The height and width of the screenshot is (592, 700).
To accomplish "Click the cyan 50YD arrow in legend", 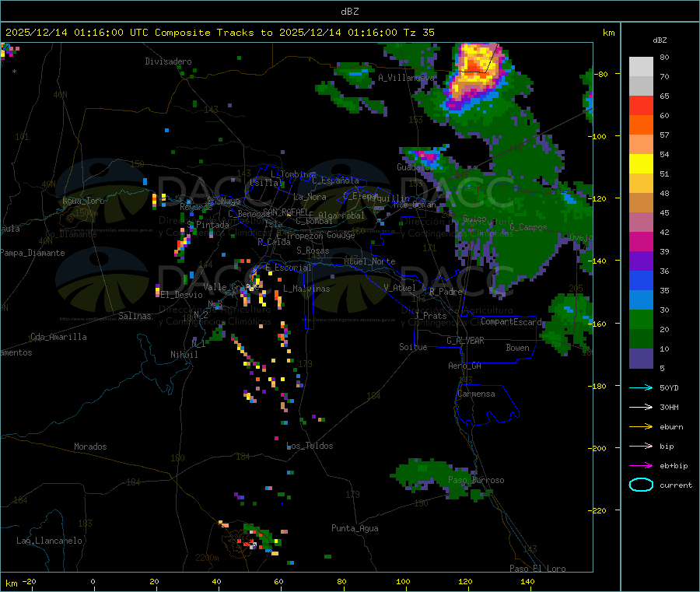I will click(x=641, y=387).
